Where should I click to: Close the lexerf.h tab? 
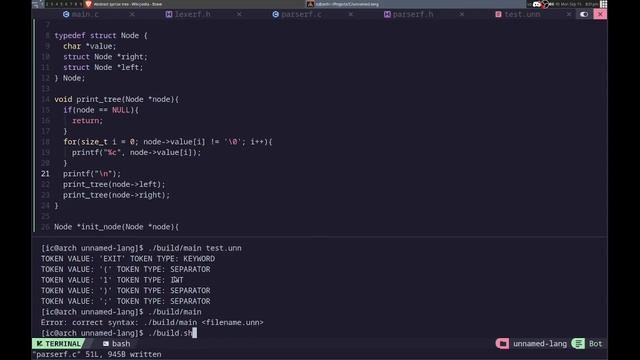pos(239,14)
